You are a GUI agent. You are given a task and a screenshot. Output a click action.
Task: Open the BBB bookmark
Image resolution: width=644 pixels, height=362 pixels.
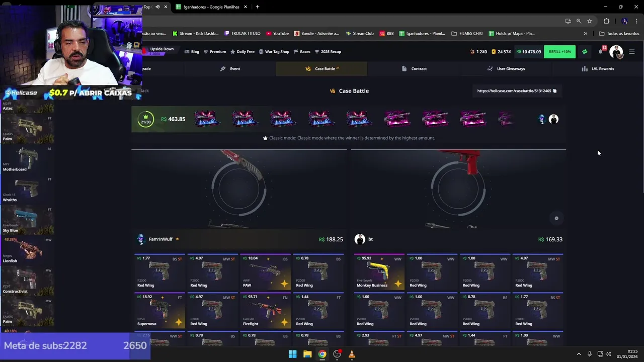pos(386,34)
